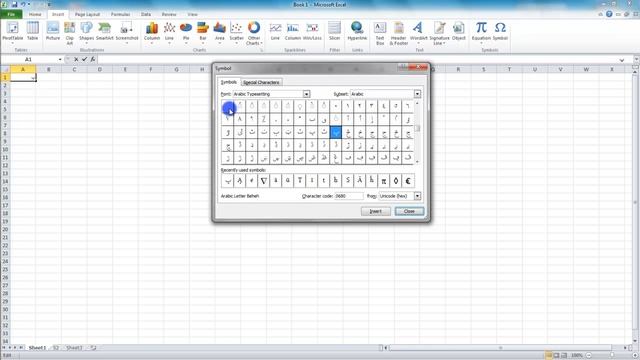Screen dimensions: 640x360
Task: Switch to the Page Layout tab
Action: pyautogui.click(x=87, y=14)
